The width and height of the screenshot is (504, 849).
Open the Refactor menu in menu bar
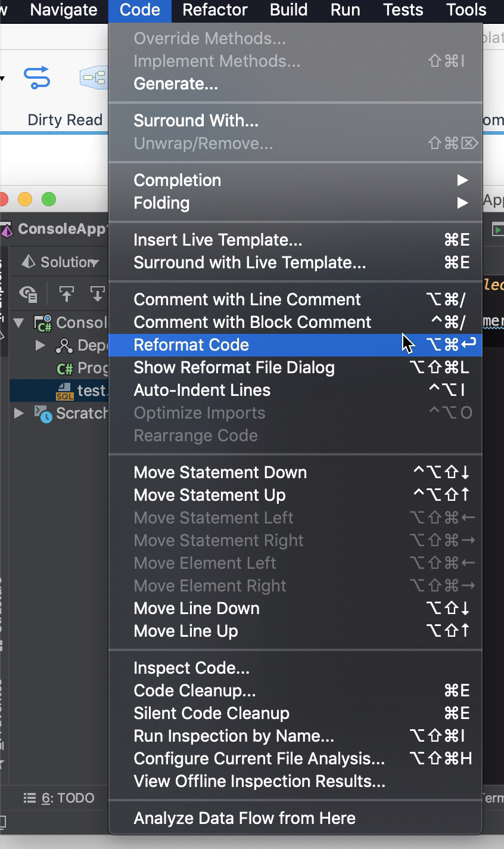tap(215, 10)
